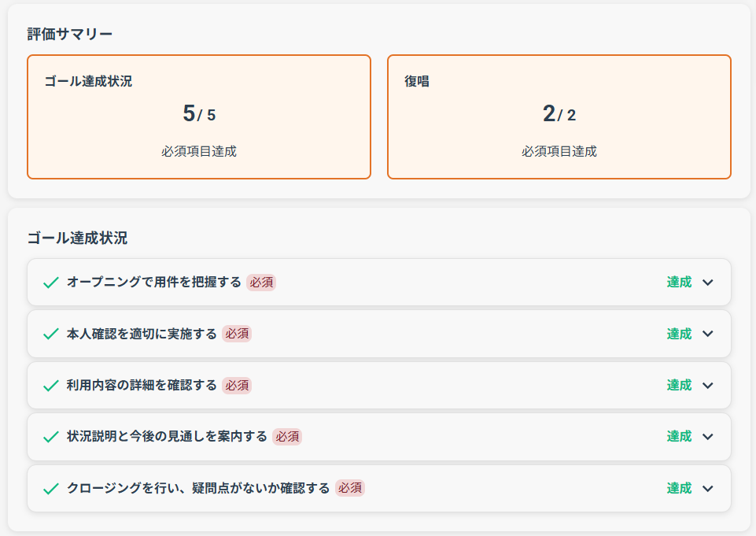Click checkmark icon beside オープニングで用件を把握する

51,283
